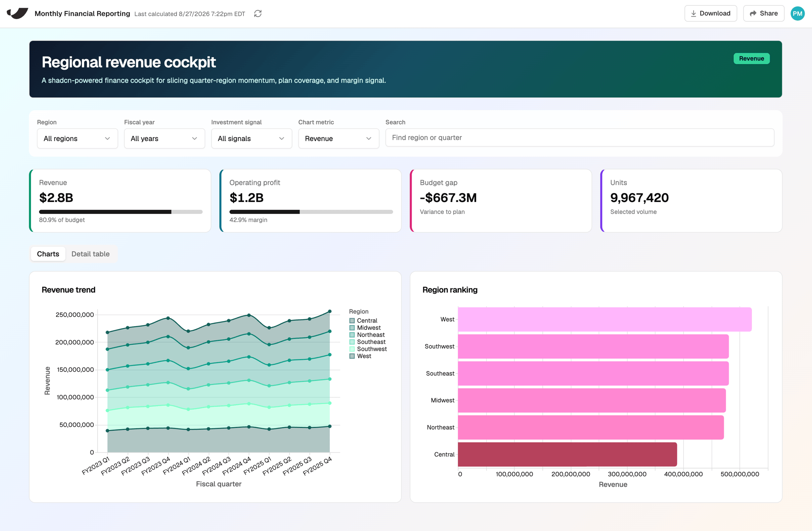The image size is (812, 531).
Task: Click the $2.8B revenue value
Action: click(56, 198)
